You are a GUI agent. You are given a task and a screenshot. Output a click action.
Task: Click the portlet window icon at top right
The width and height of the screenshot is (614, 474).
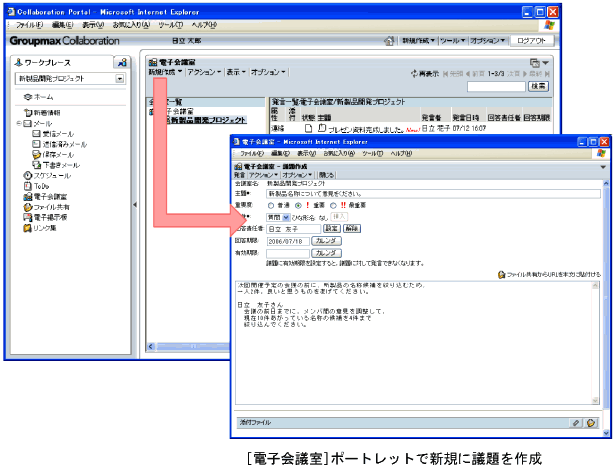click(x=535, y=63)
